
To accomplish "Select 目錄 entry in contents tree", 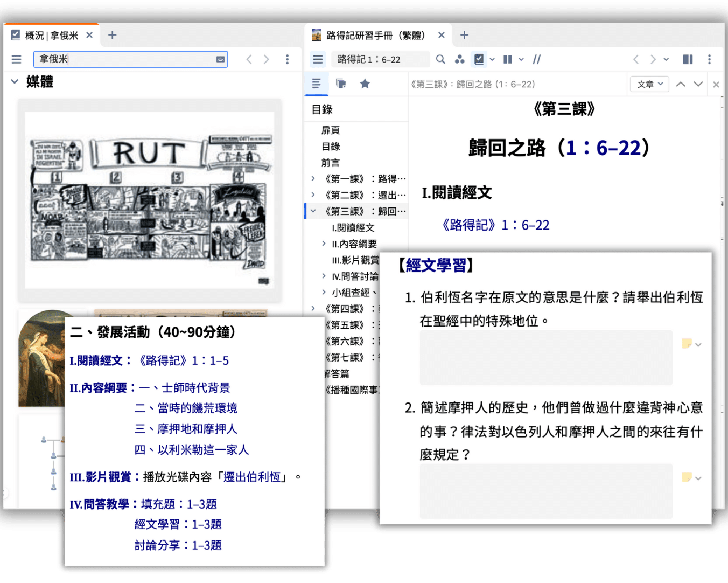I will pyautogui.click(x=331, y=147).
